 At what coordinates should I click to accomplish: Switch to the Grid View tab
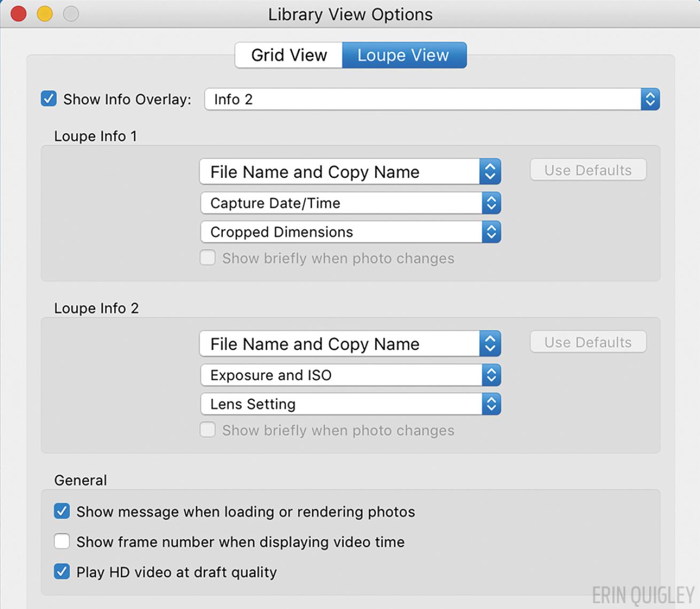tap(289, 55)
